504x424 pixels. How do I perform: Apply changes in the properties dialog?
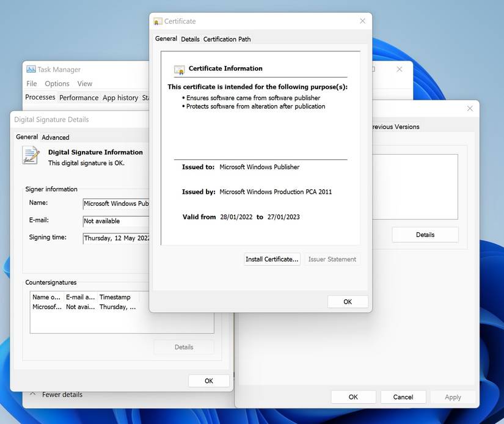point(453,397)
